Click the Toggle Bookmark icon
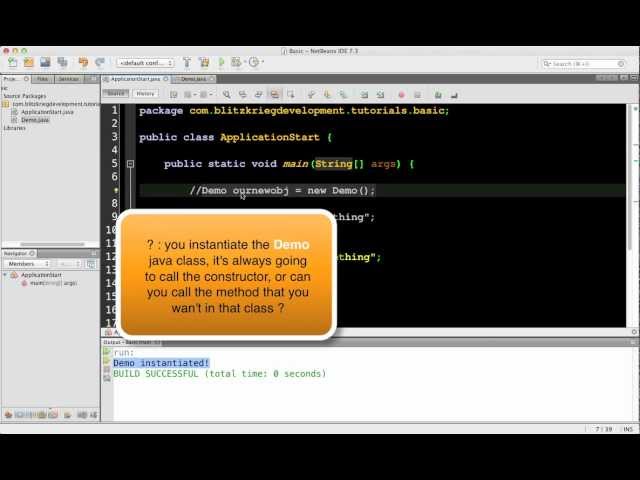This screenshot has width=640, height=480. pos(343,95)
